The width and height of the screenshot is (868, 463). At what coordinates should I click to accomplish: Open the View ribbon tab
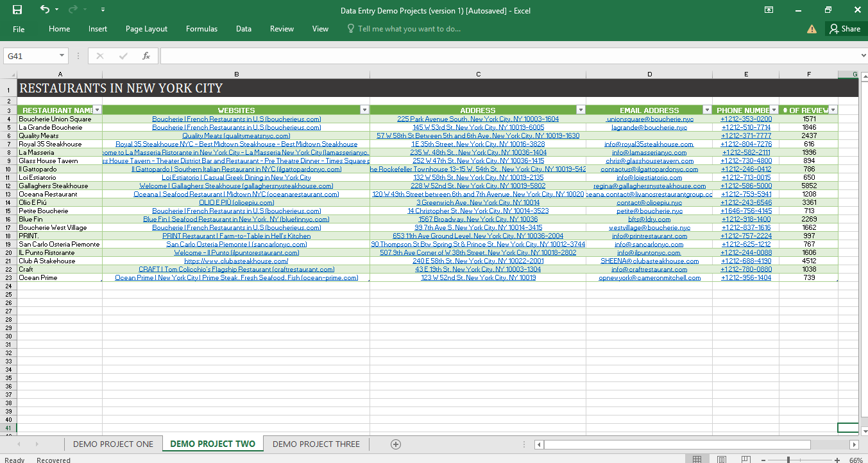pyautogui.click(x=320, y=29)
